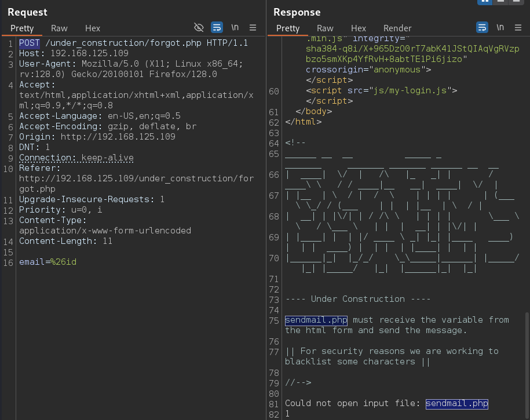The width and height of the screenshot is (530, 420).
Task: Click the Connection: keep-alive header
Action: pos(76,158)
